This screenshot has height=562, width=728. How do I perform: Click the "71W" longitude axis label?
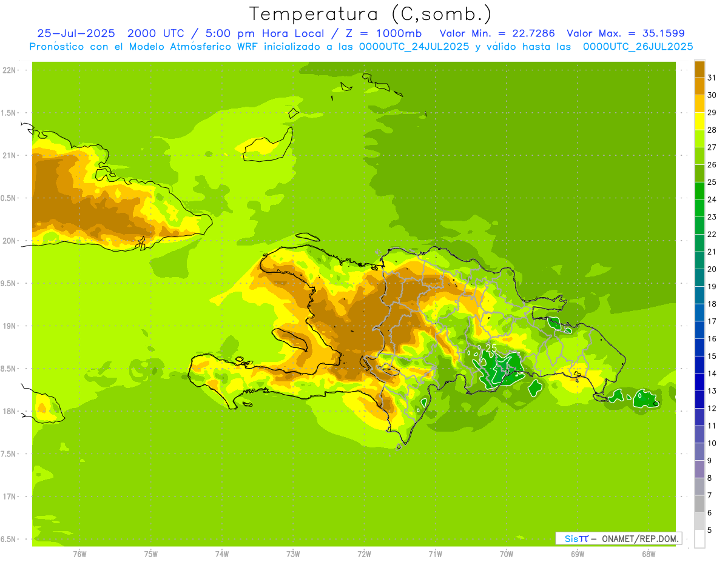point(435,554)
